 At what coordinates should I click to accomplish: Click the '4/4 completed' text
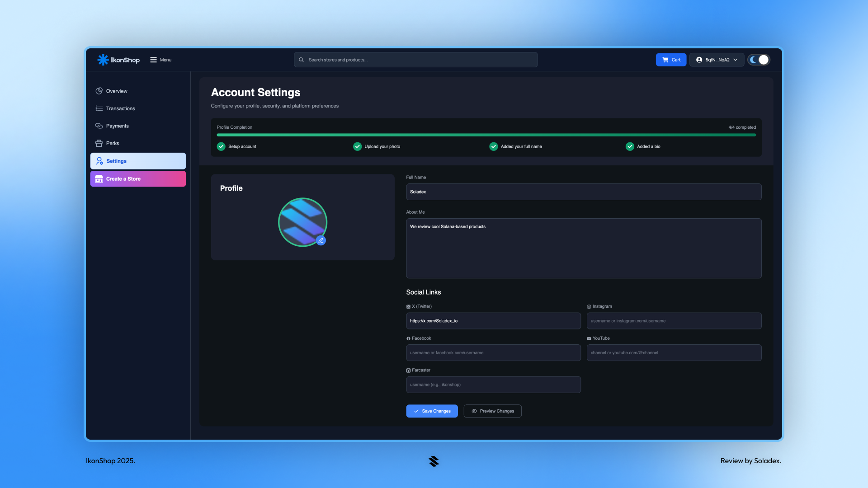coord(742,127)
